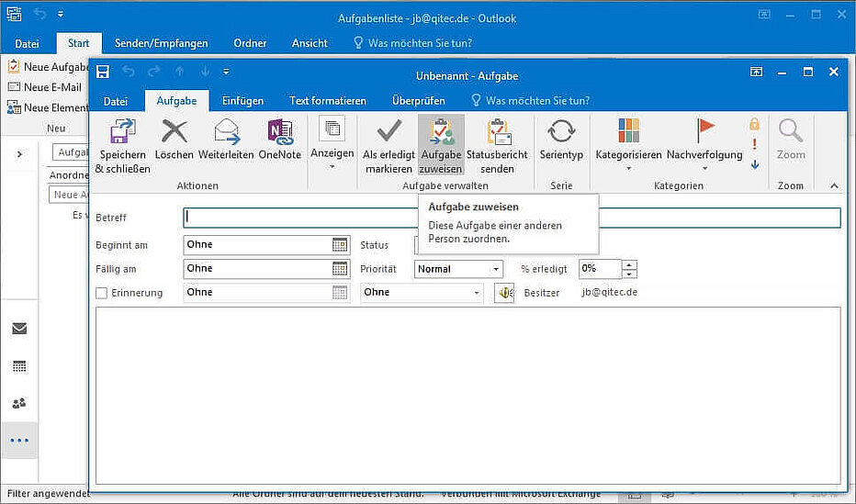Image resolution: width=856 pixels, height=504 pixels.
Task: Switch to Einfügen tab
Action: coord(243,101)
